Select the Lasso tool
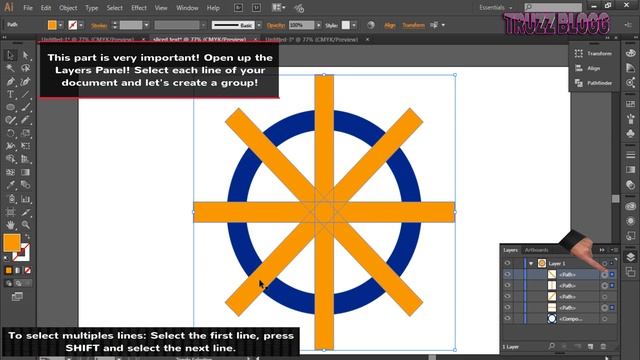The image size is (640, 360). pos(25,68)
